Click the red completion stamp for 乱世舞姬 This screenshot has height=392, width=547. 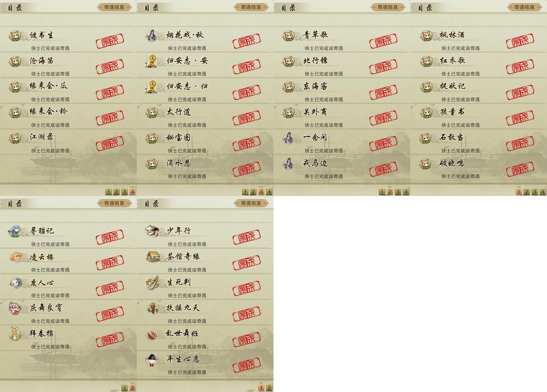(247, 339)
